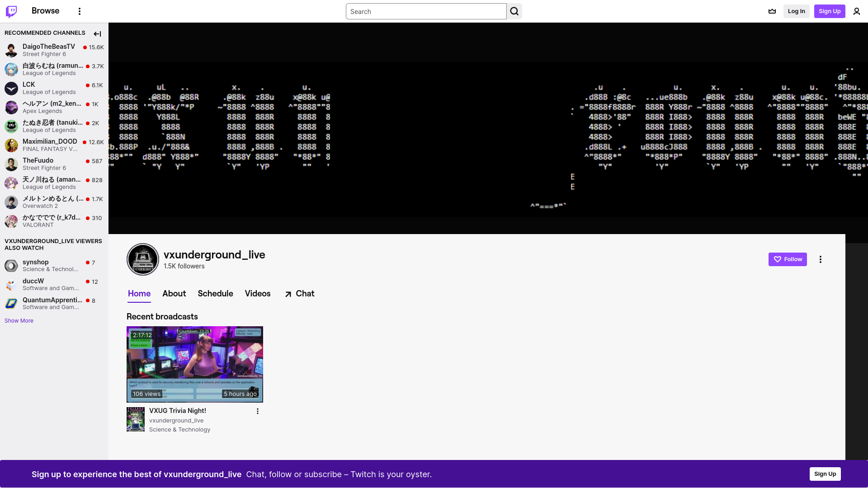Open the amanene League of Legends channel avatar
This screenshot has width=868, height=488.
pyautogui.click(x=11, y=183)
